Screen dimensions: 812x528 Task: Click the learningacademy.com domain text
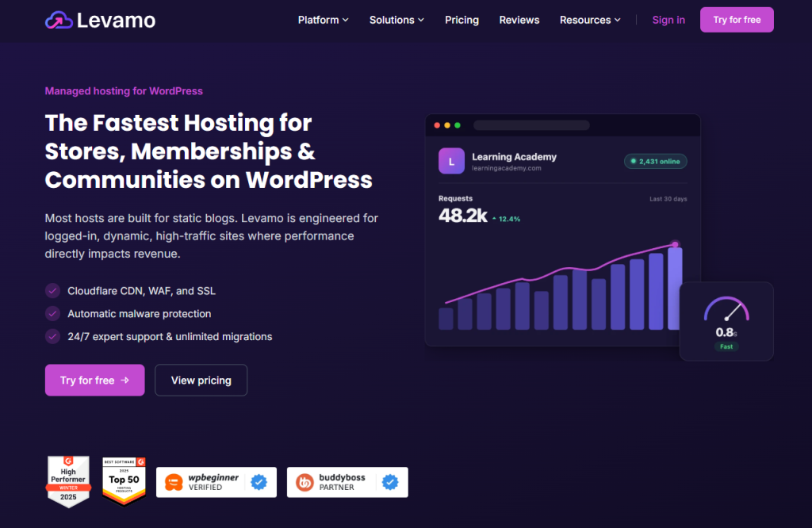point(507,168)
